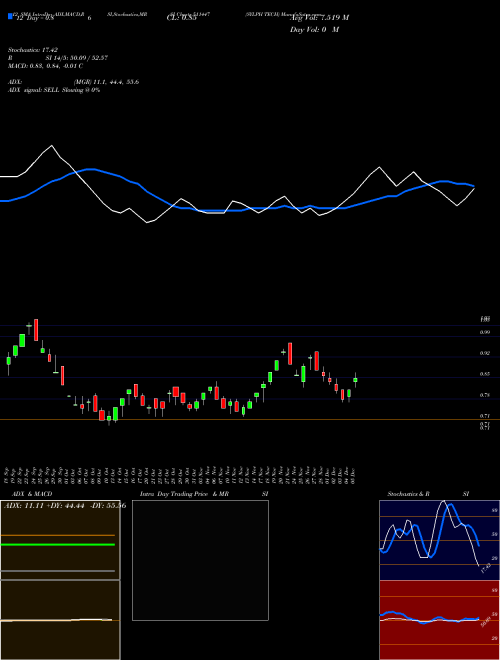
Task: Click the blue moving average line's right end
Action: (473, 186)
